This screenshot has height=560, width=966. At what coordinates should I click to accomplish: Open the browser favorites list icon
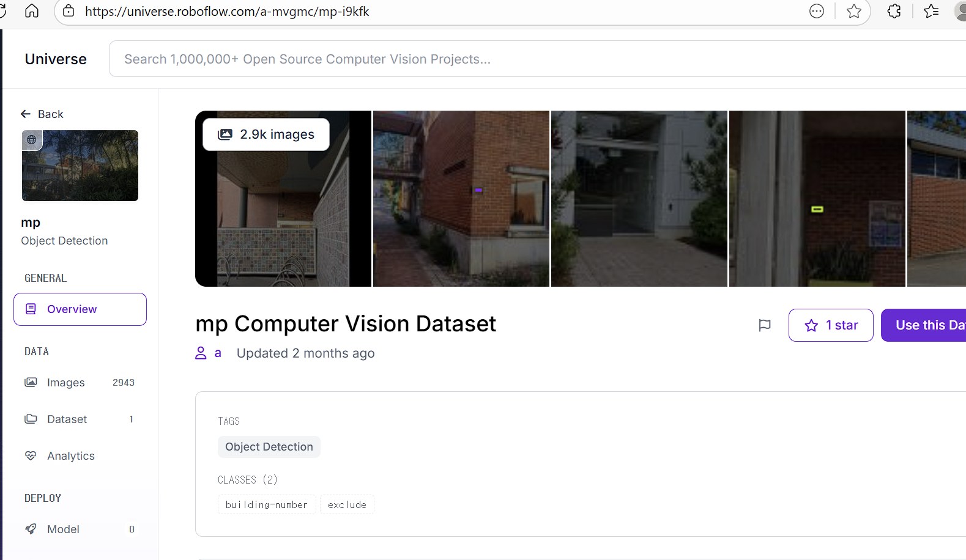click(x=931, y=11)
